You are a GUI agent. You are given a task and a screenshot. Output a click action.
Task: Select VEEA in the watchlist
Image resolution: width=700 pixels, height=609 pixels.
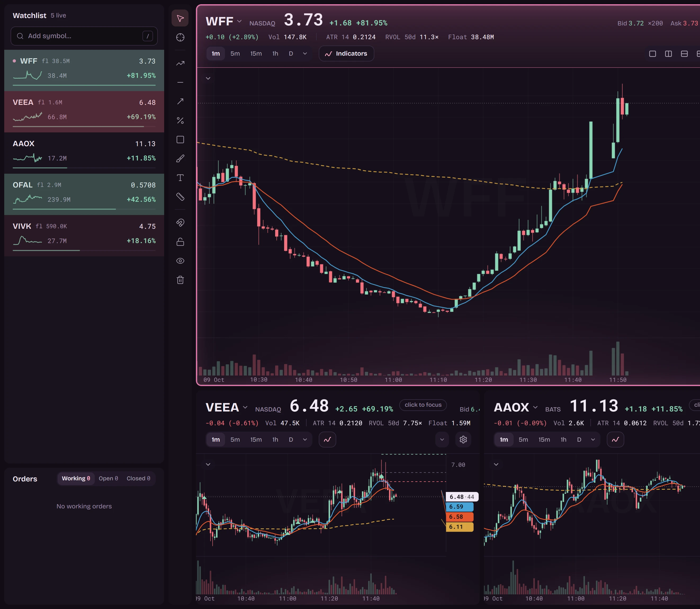pos(84,112)
